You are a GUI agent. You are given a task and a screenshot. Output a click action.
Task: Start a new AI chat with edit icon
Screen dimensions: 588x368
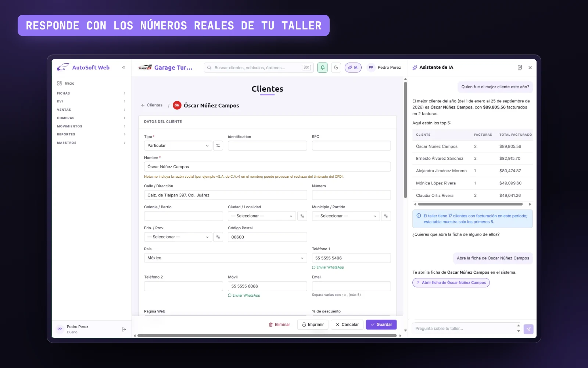520,67
